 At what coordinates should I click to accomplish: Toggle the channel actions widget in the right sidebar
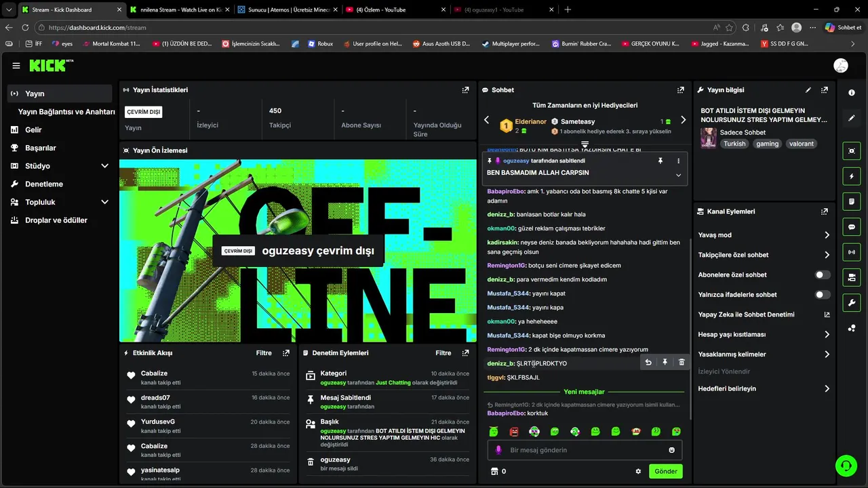coord(852,277)
